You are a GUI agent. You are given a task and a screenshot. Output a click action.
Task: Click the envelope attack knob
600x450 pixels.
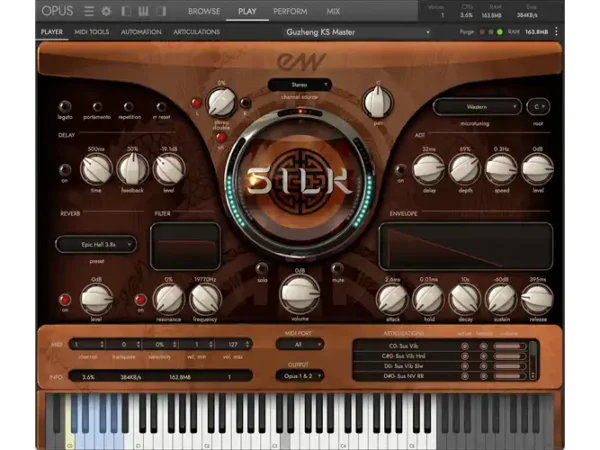[393, 299]
